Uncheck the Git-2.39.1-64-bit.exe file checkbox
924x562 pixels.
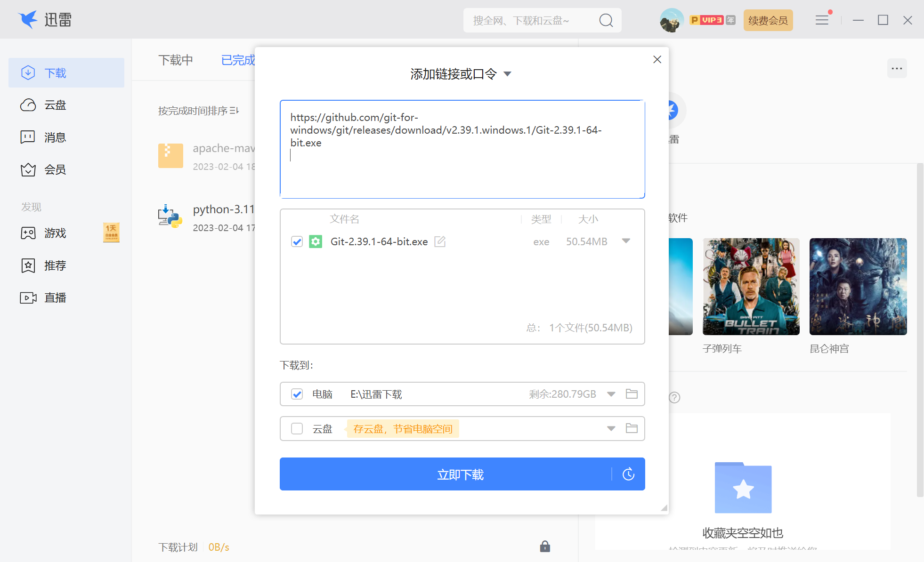tap(297, 241)
